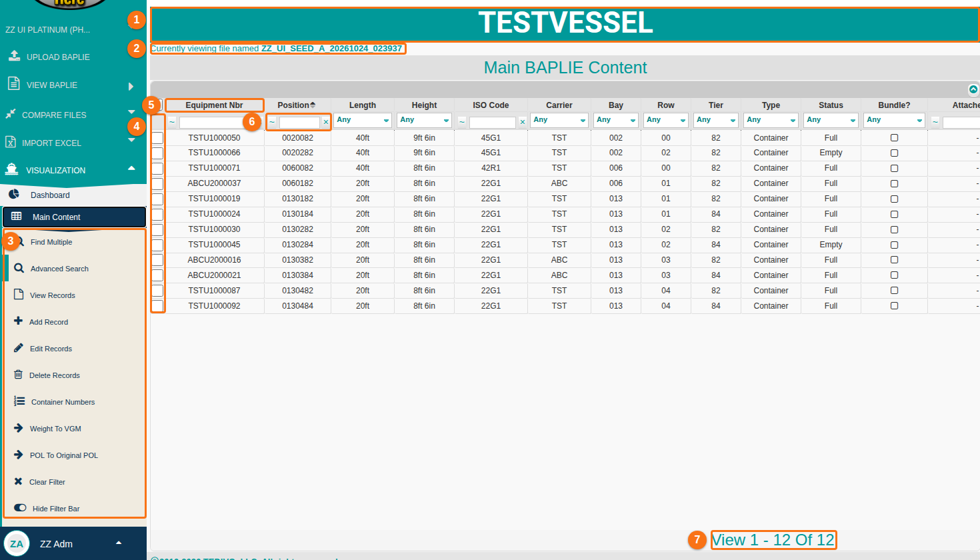Screen dimensions: 980x560
Task: Click the ISO Code filter input field
Action: click(493, 123)
